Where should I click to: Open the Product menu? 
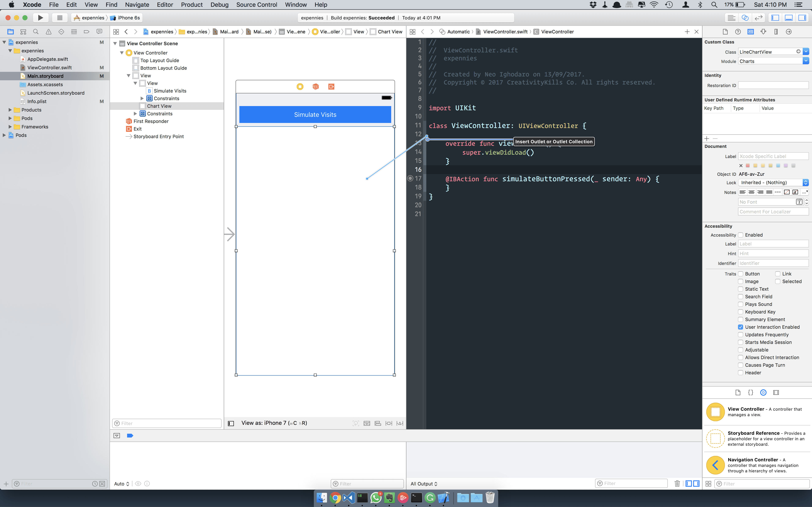[x=192, y=5]
